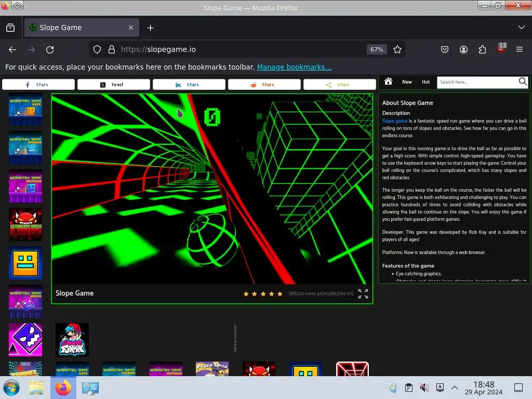Rate game with the fifth star
Viewport: 532px width, 399px height.
point(280,294)
